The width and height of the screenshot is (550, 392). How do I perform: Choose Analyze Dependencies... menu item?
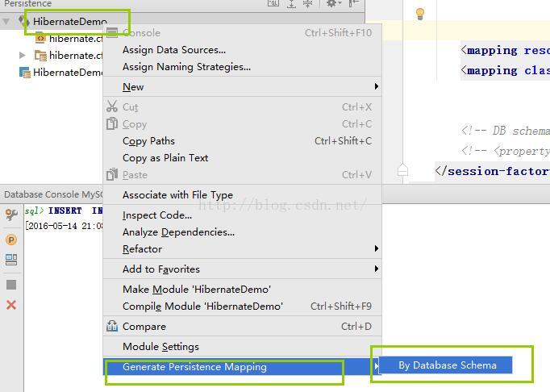pos(242,232)
